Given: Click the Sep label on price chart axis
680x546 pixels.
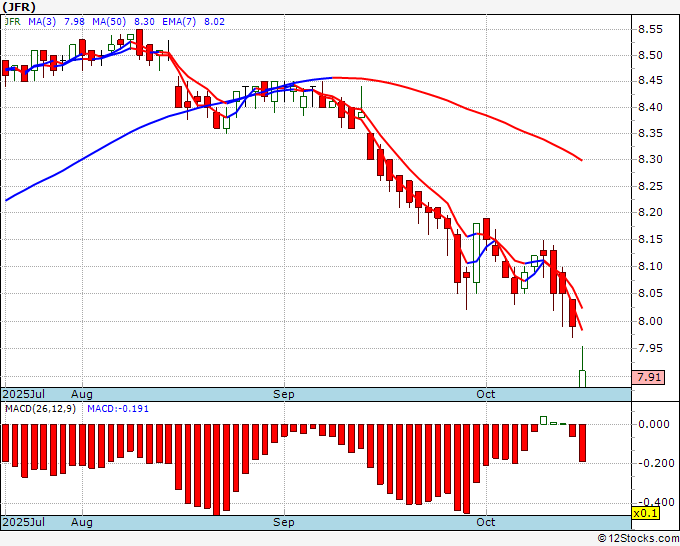Looking at the screenshot, I should click(284, 394).
